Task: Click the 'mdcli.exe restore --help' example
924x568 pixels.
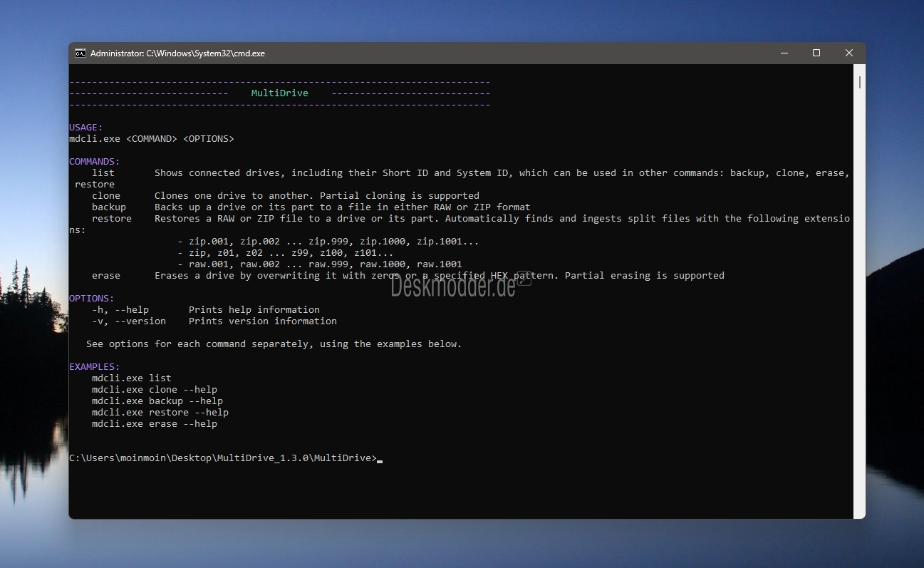Action: [160, 413]
